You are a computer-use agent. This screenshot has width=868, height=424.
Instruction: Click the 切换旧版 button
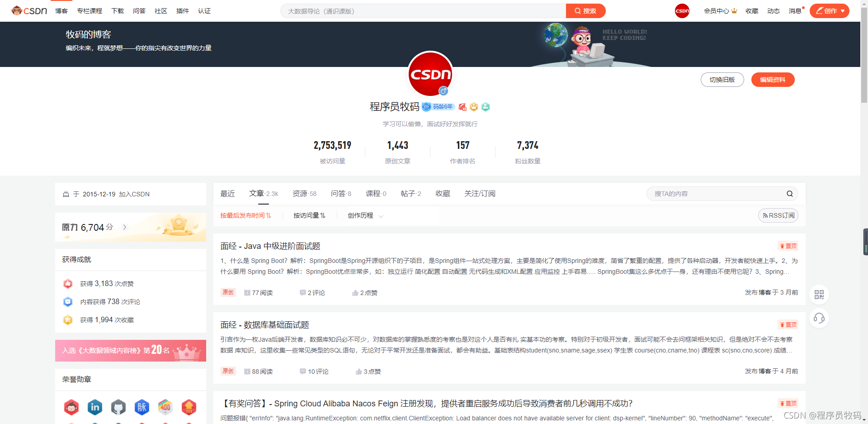pos(722,80)
